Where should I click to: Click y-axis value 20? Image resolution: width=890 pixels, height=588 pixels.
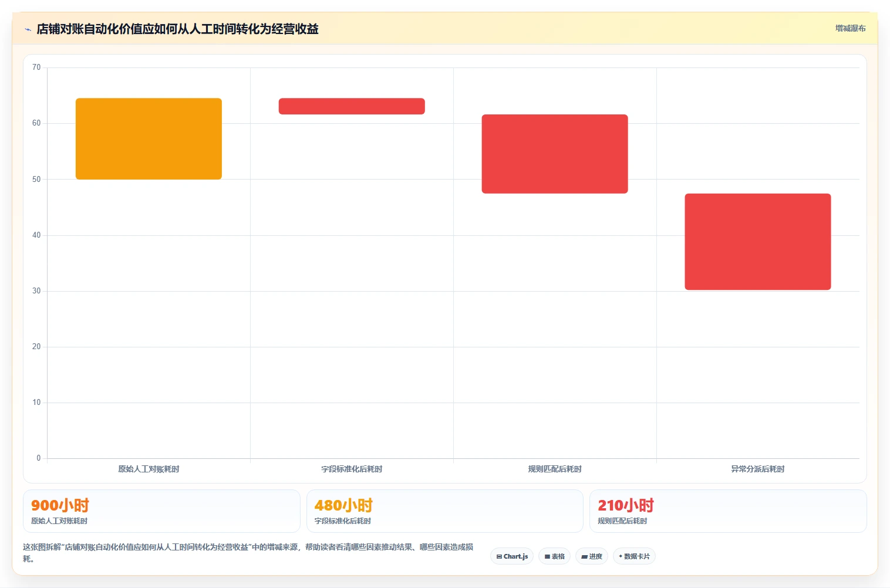tap(36, 347)
